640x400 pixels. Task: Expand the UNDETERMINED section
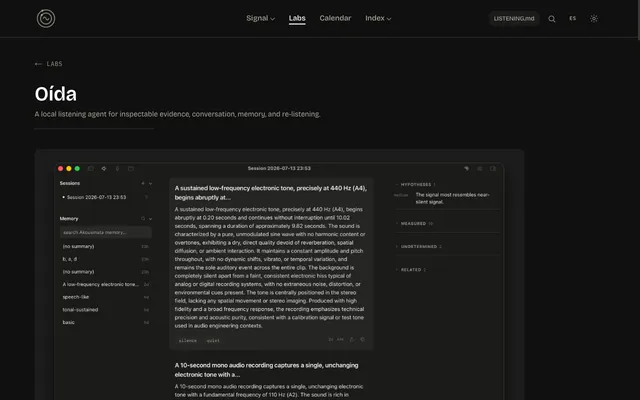pyautogui.click(x=418, y=247)
